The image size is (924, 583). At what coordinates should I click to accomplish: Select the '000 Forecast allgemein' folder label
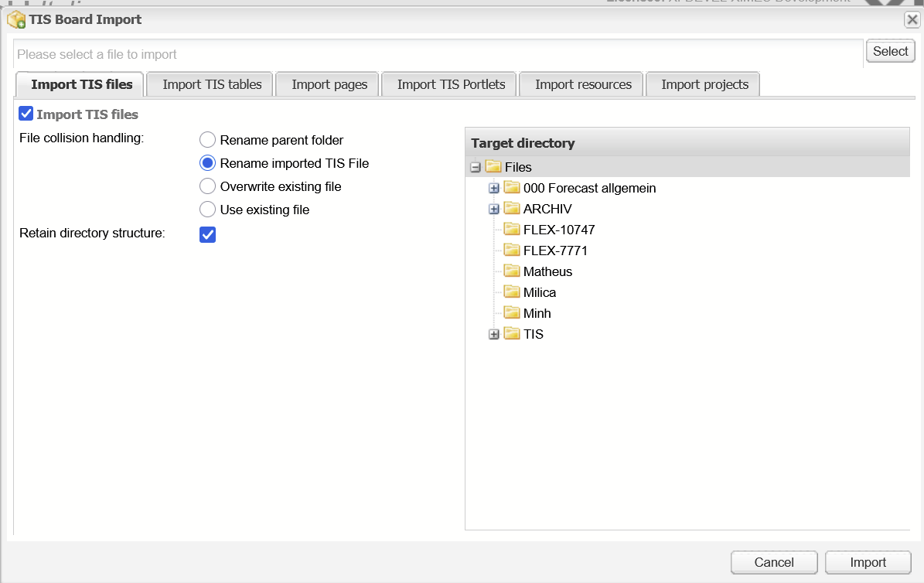[x=589, y=188]
